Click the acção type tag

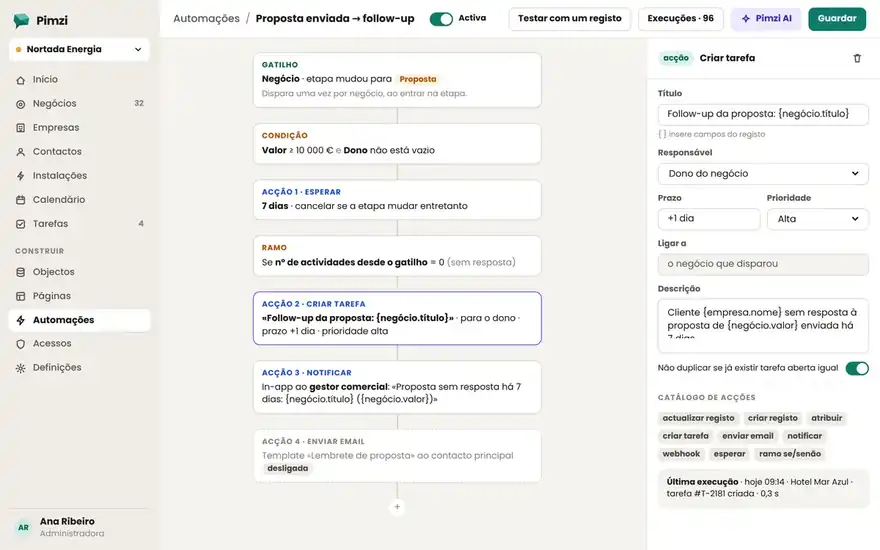click(676, 58)
